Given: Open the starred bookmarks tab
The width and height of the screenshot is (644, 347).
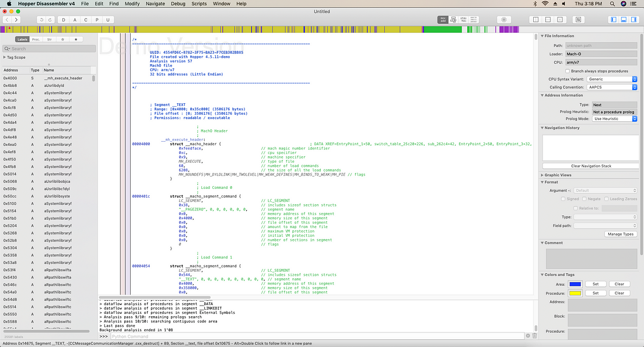Looking at the screenshot, I should (x=62, y=40).
